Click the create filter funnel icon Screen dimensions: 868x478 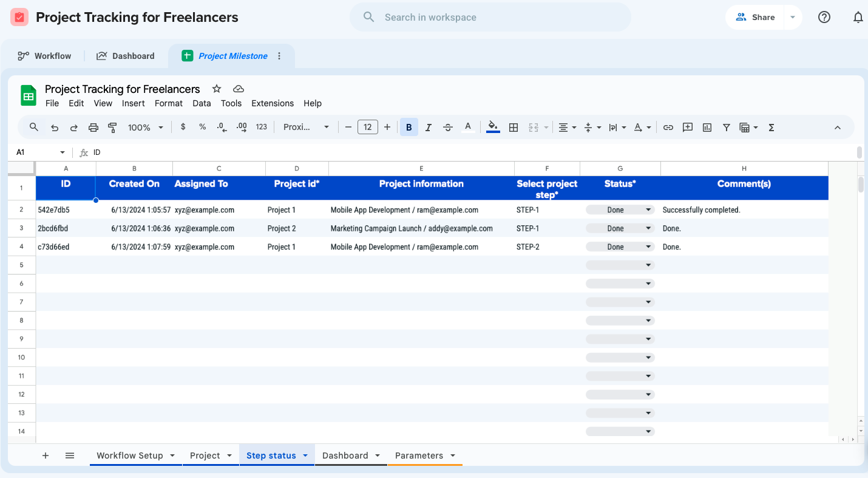(x=727, y=128)
